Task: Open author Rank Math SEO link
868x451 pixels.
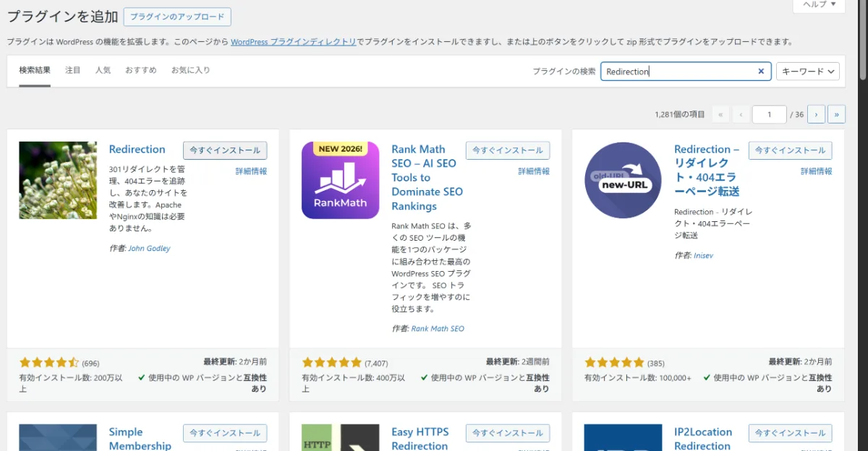Action: 438,329
